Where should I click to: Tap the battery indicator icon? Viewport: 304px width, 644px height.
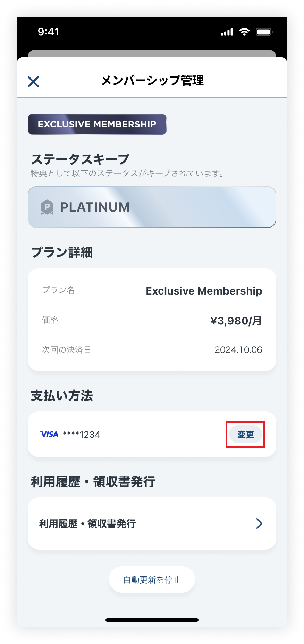pyautogui.click(x=264, y=32)
